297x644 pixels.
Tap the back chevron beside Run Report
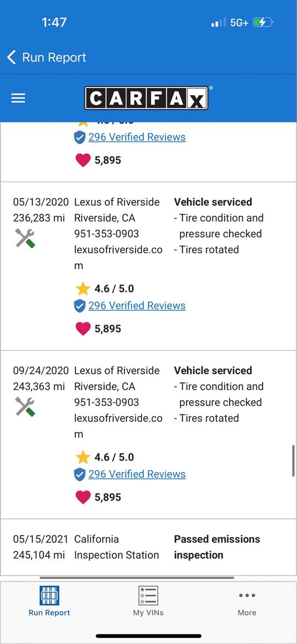pos(11,57)
